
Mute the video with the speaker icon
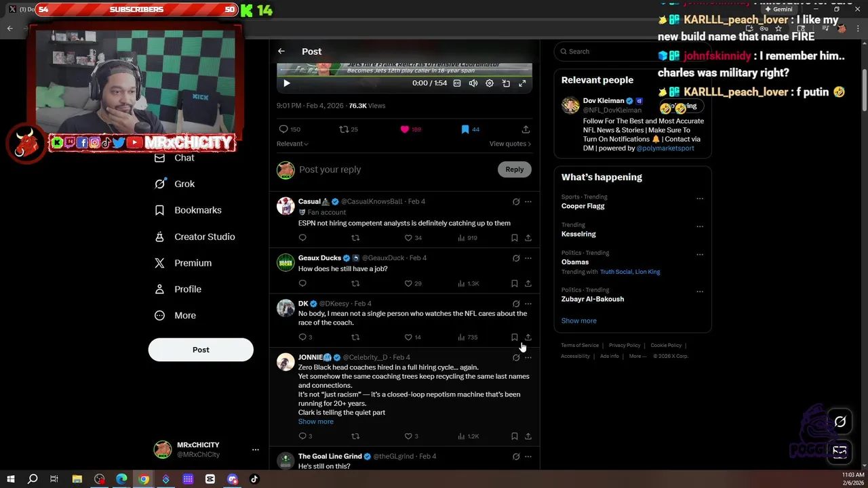tap(473, 83)
